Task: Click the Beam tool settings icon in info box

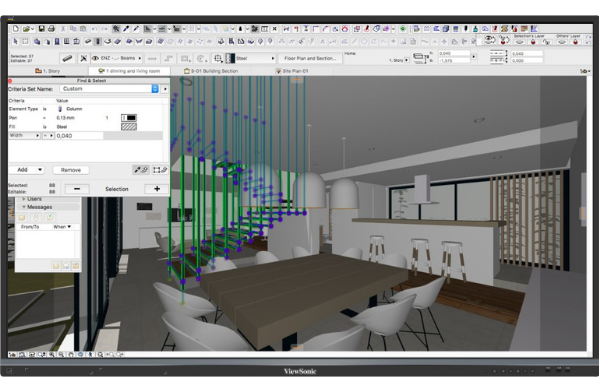Action: point(67,58)
